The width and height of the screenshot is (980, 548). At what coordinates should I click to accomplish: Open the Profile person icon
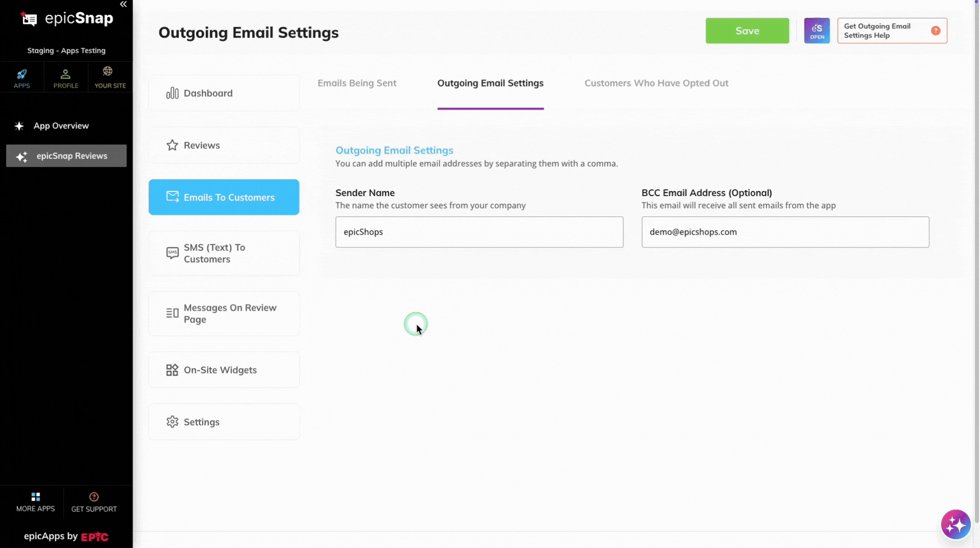pyautogui.click(x=65, y=74)
